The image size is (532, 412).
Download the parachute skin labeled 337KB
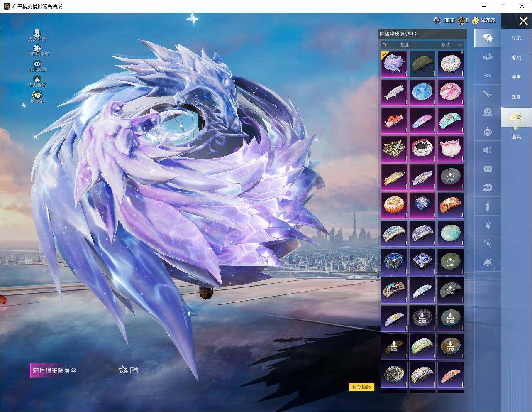pos(450,346)
